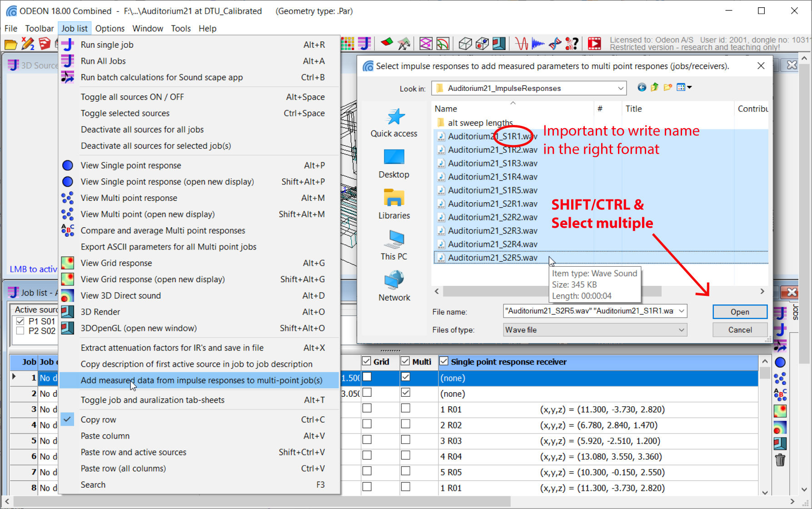This screenshot has height=509, width=812.
Task: Click multi point response dots side toolbar icon
Action: pos(780,379)
